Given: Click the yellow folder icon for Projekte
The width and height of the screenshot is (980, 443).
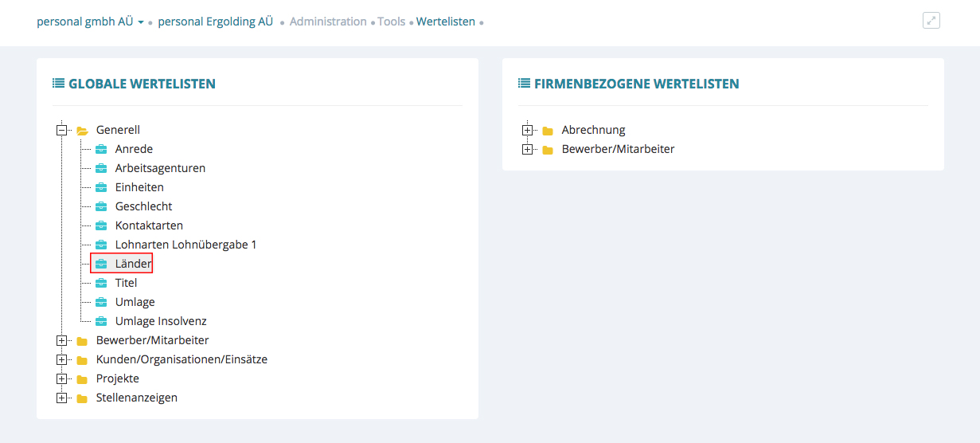Looking at the screenshot, I should pos(81,379).
